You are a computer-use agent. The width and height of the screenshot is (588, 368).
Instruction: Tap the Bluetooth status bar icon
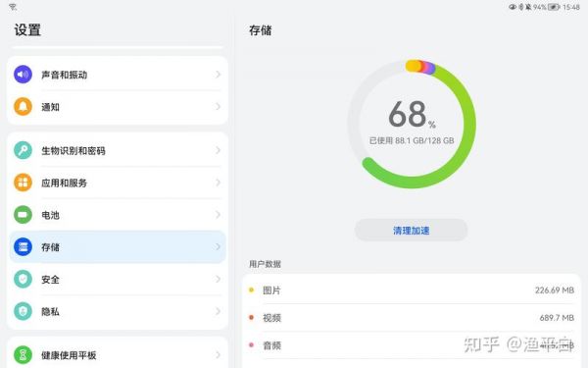tap(521, 7)
